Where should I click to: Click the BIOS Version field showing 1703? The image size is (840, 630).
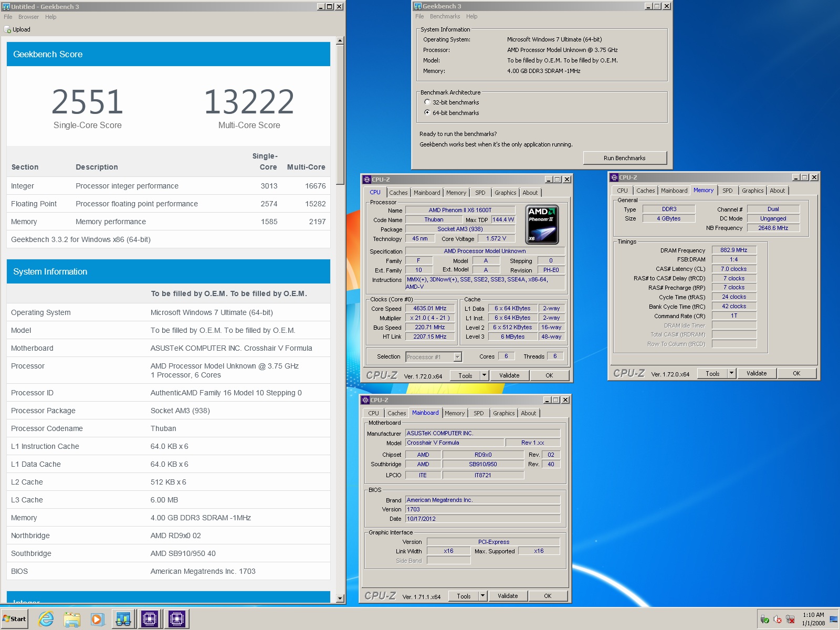[482, 509]
